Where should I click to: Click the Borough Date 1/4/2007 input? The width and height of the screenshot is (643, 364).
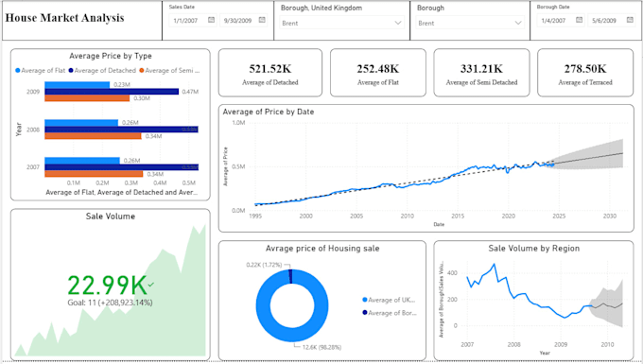(561, 20)
